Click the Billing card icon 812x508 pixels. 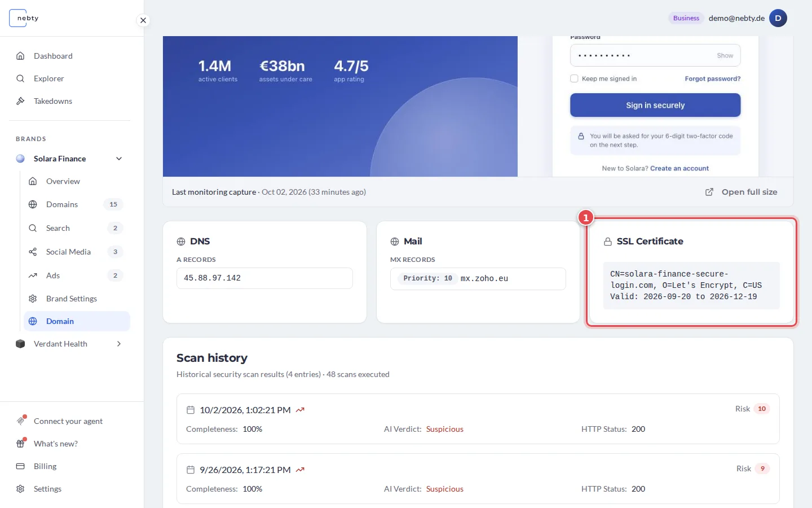click(x=20, y=466)
